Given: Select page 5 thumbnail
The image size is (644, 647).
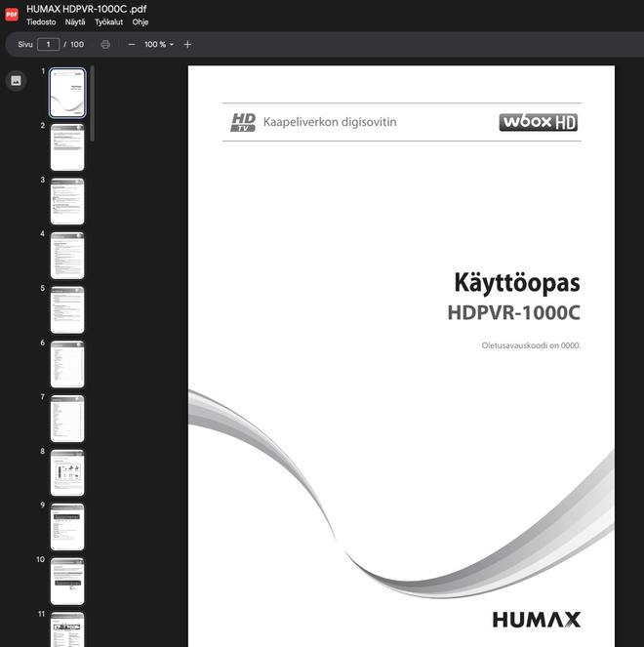Looking at the screenshot, I should (67, 310).
